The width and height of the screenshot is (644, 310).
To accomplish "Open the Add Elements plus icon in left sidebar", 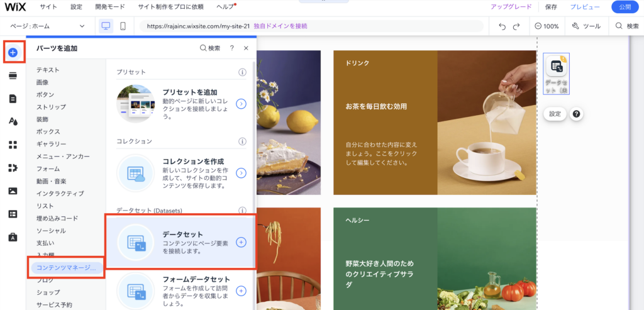I will (x=13, y=52).
